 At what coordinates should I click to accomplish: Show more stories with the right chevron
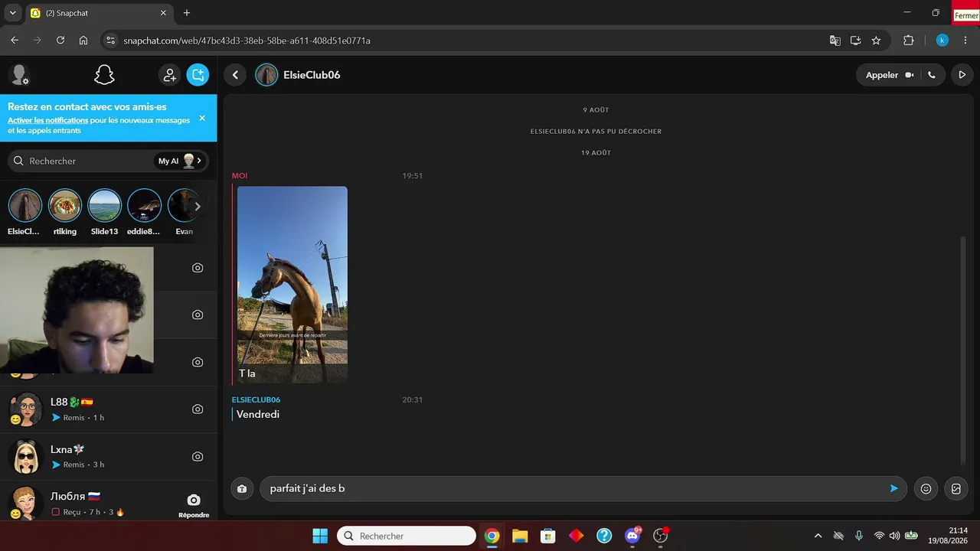(x=198, y=206)
